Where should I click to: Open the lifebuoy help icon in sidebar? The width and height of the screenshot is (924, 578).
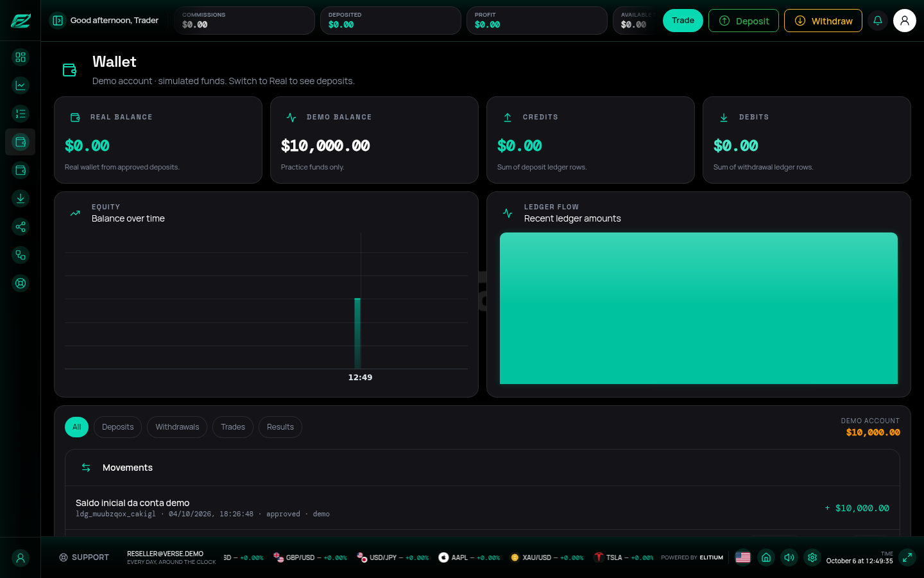point(21,283)
